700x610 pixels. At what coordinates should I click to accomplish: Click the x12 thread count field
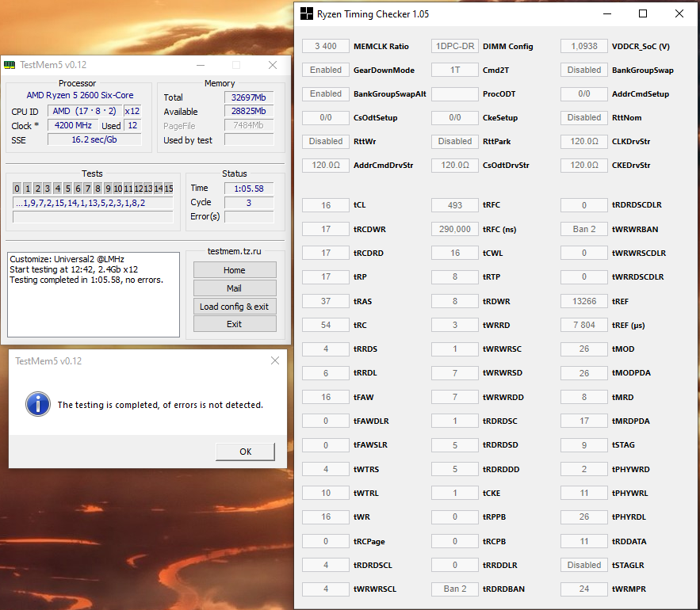click(x=132, y=111)
